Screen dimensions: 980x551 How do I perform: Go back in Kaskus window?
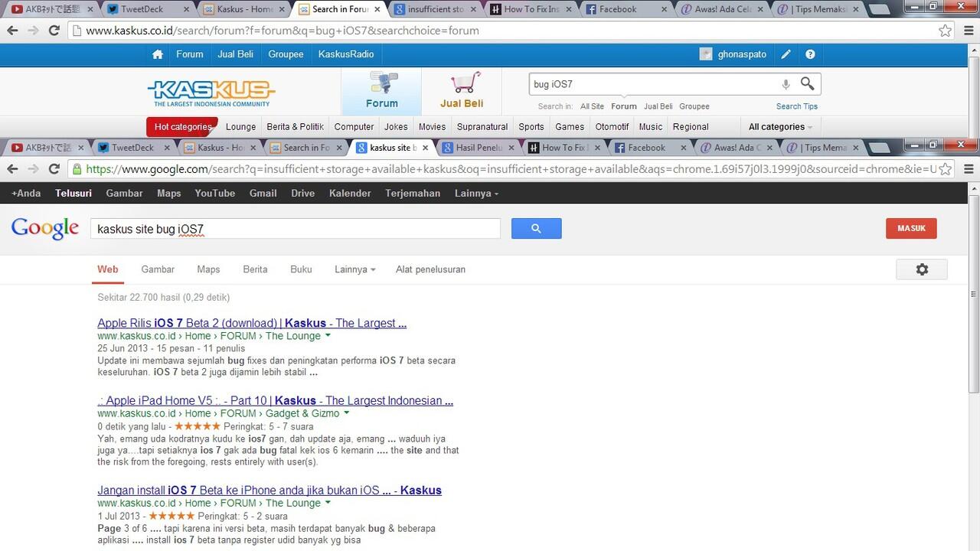[12, 31]
